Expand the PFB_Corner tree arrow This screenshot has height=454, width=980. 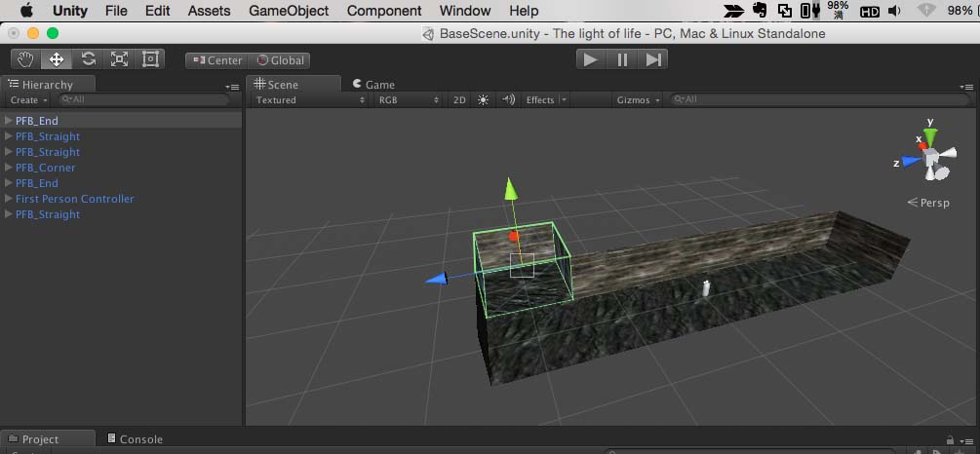pos(9,168)
